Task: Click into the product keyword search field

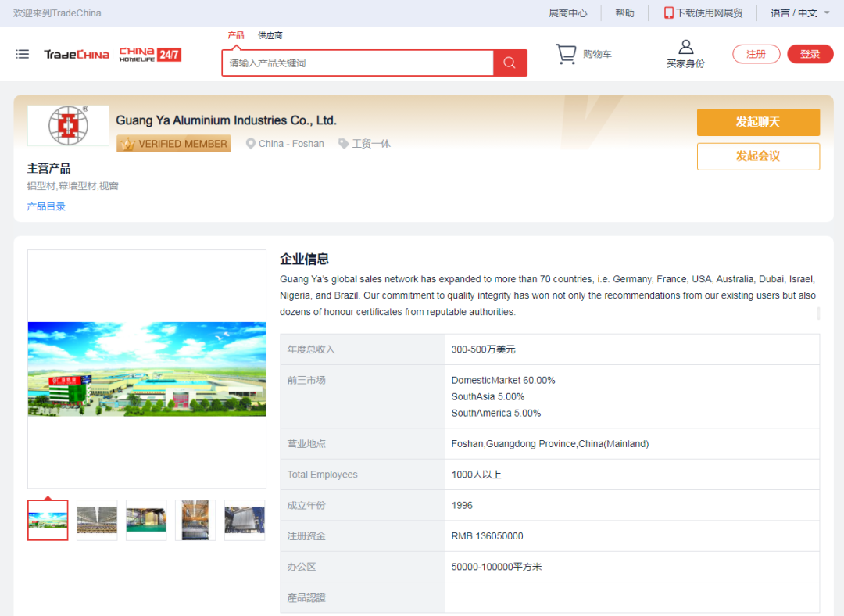Action: [357, 63]
